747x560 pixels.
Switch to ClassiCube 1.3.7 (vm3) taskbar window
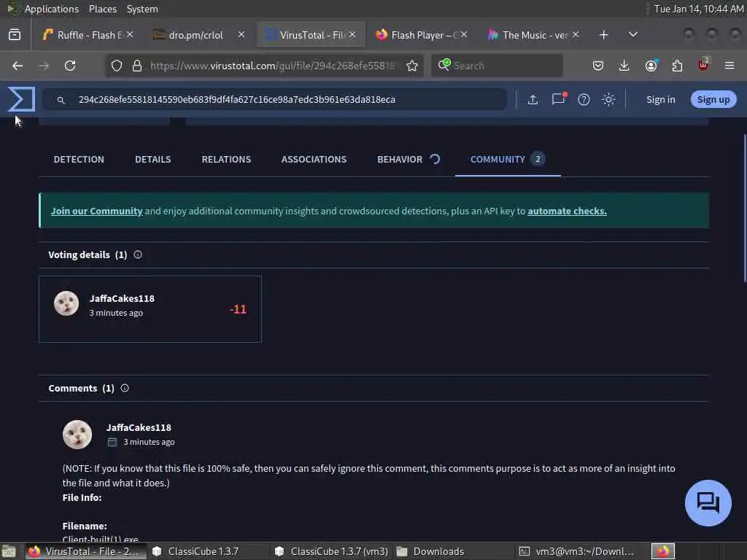pyautogui.click(x=332, y=551)
